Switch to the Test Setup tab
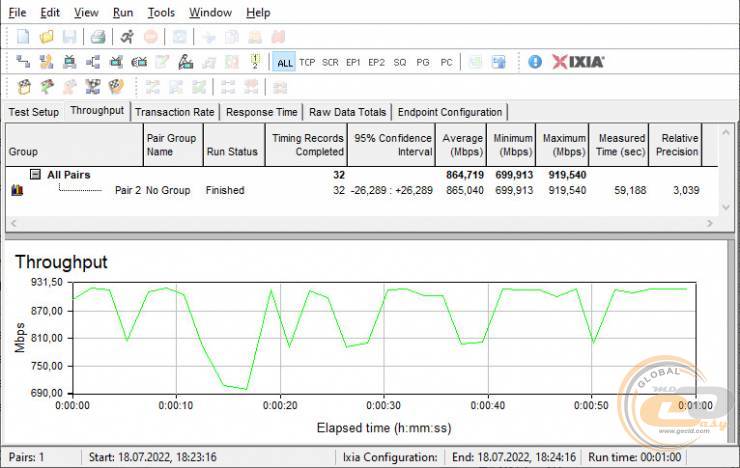 [34, 112]
